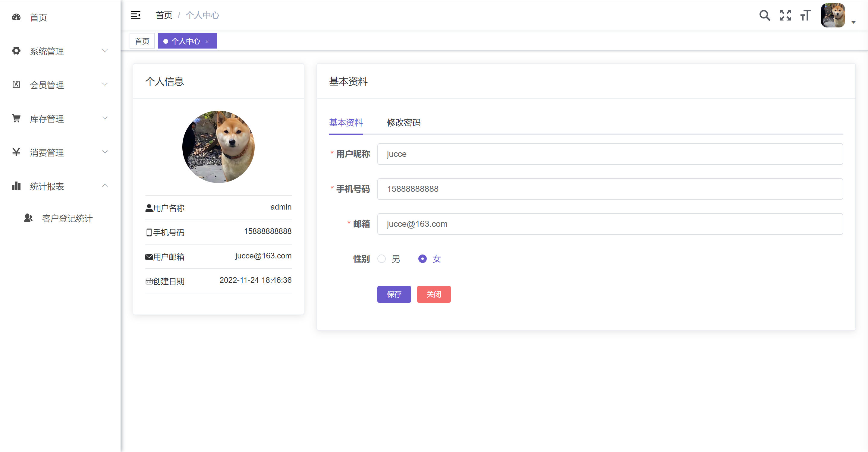
Task: Open the 客户登记统计 submenu item
Action: coord(67,218)
